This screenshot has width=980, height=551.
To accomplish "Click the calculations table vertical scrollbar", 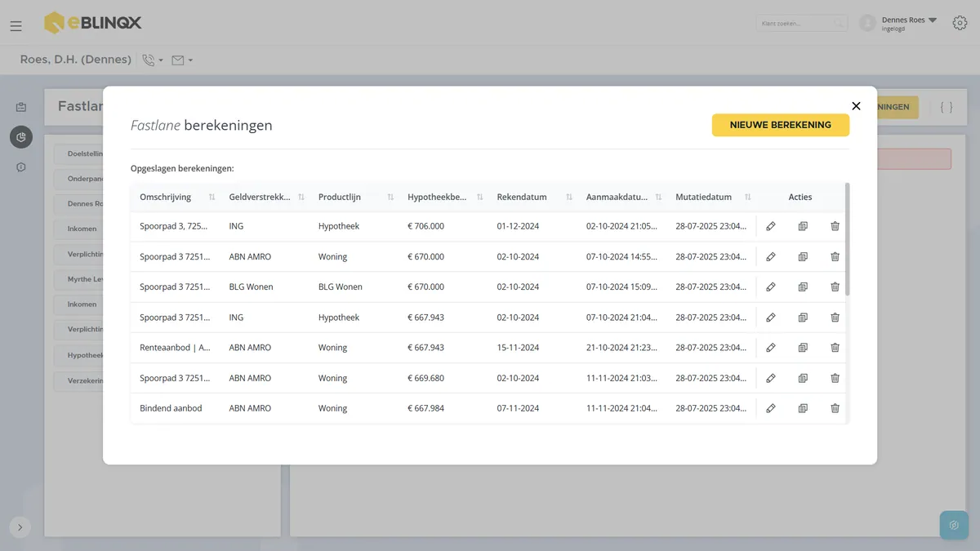I will pyautogui.click(x=847, y=240).
